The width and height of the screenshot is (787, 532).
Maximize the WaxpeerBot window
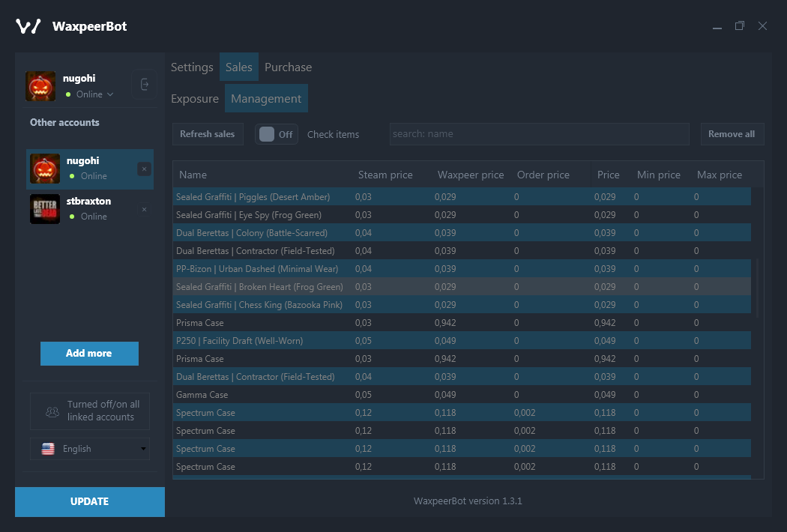point(739,25)
